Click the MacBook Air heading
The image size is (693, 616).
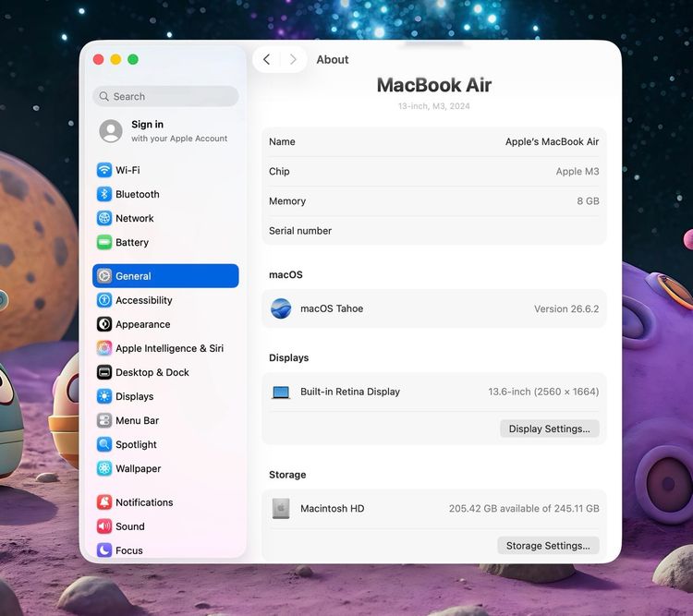click(x=434, y=85)
